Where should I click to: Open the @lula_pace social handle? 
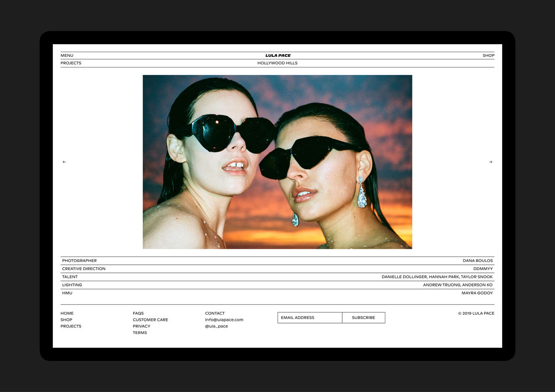pos(216,326)
